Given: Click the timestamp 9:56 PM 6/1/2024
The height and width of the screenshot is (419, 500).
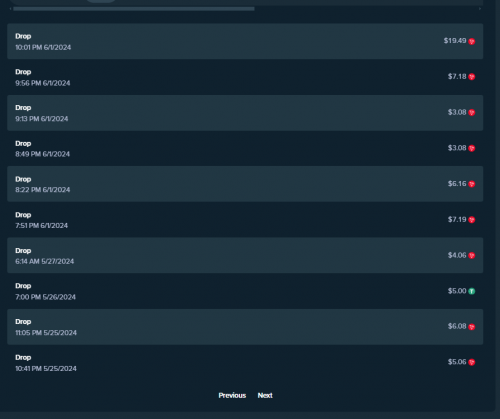Looking at the screenshot, I should pyautogui.click(x=43, y=83).
